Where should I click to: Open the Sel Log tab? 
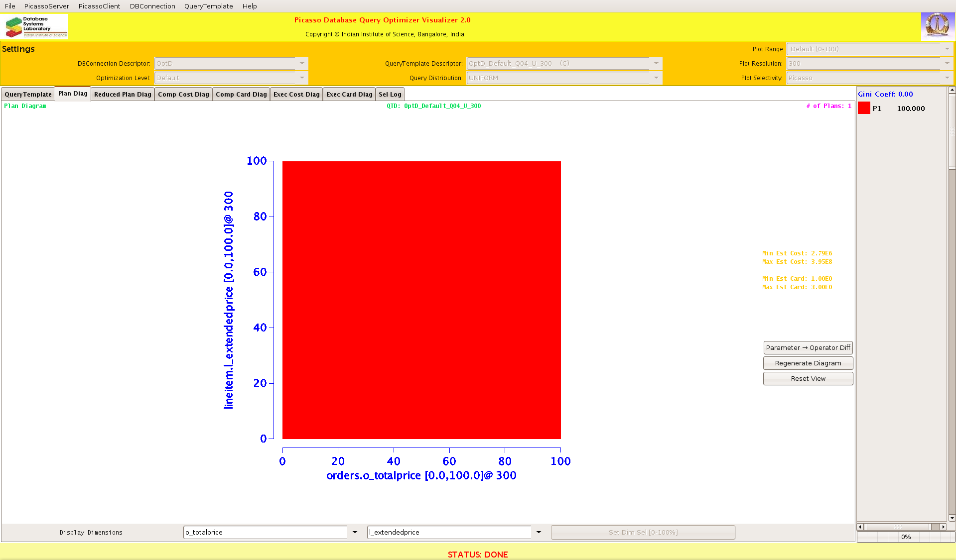[x=390, y=94]
